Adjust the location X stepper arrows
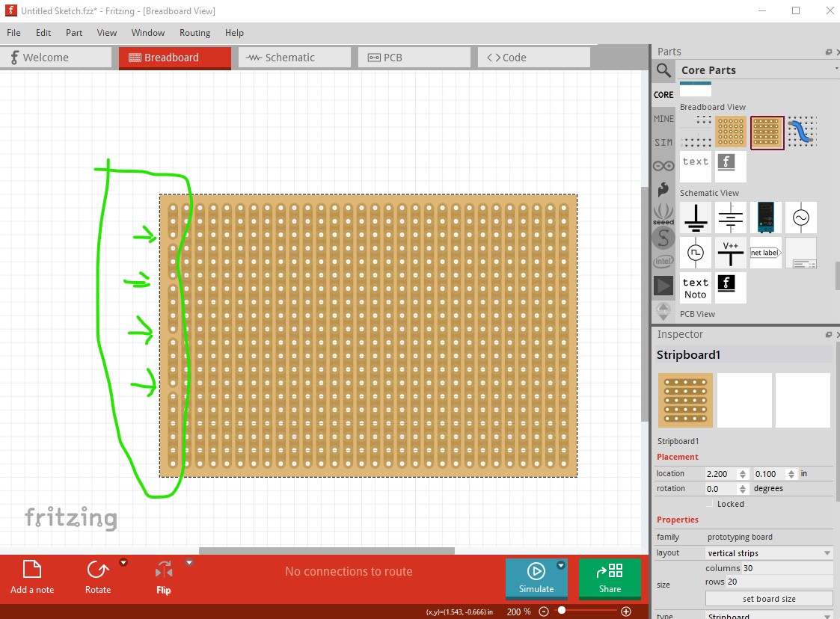 [x=743, y=474]
